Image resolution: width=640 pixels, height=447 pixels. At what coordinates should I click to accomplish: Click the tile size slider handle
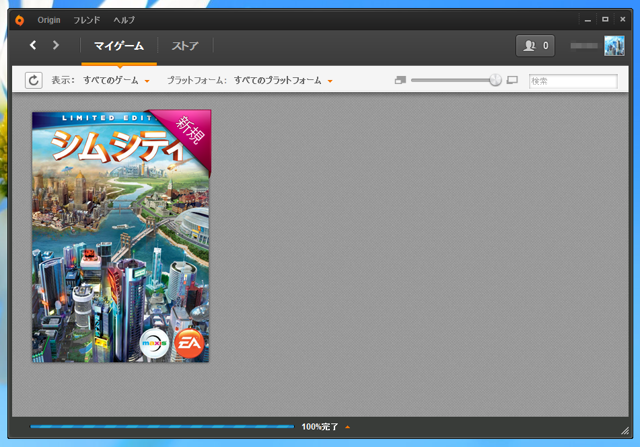pyautogui.click(x=495, y=80)
